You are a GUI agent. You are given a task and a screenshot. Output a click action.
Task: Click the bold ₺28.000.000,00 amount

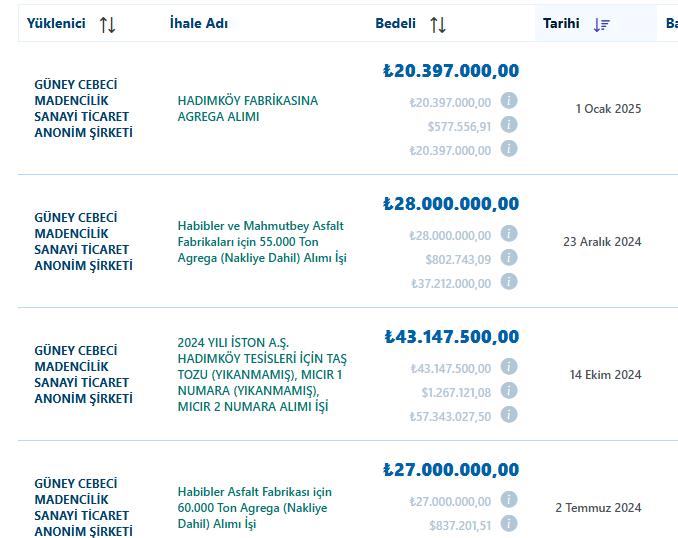pos(451,204)
